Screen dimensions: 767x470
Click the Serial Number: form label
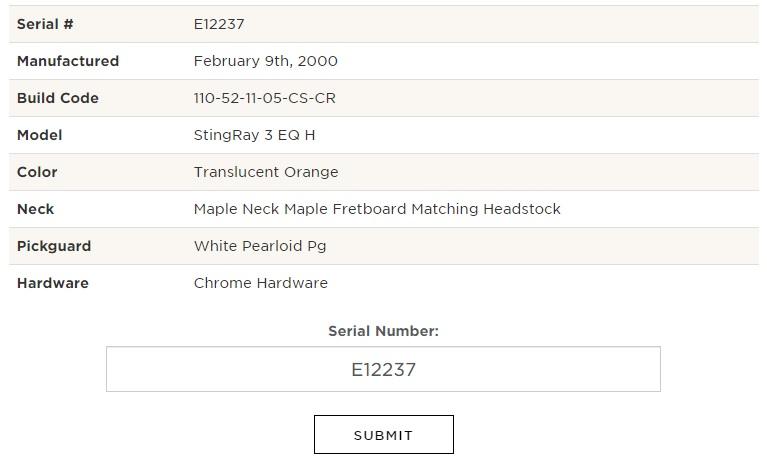tap(384, 331)
